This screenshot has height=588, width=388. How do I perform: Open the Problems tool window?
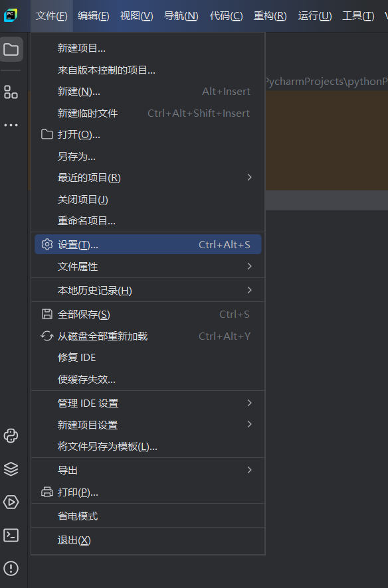click(11, 569)
